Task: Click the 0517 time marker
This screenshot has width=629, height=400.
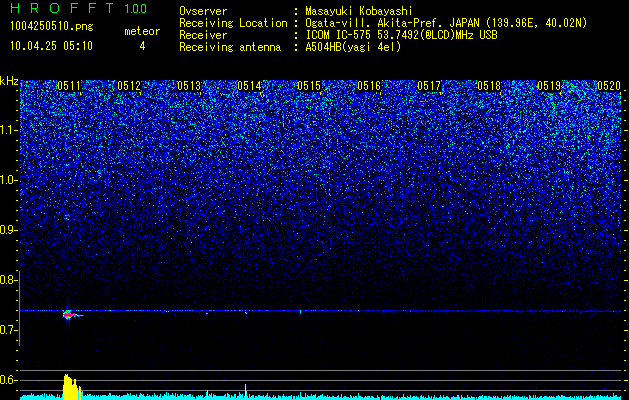Action: click(429, 86)
